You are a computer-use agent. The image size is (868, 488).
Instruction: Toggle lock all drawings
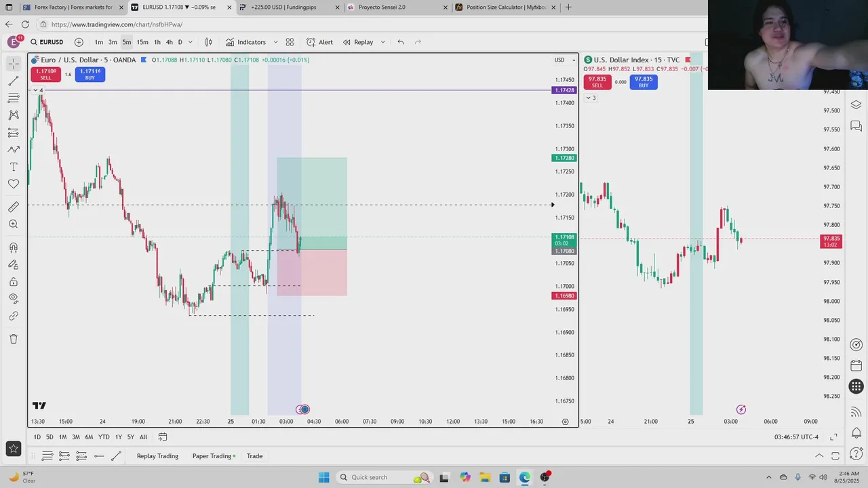point(14,282)
